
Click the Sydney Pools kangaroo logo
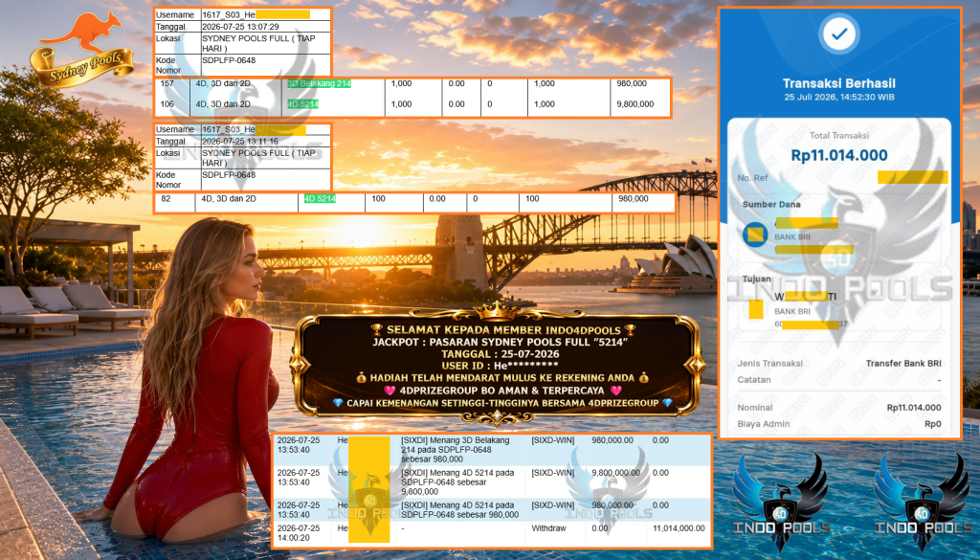pyautogui.click(x=81, y=52)
